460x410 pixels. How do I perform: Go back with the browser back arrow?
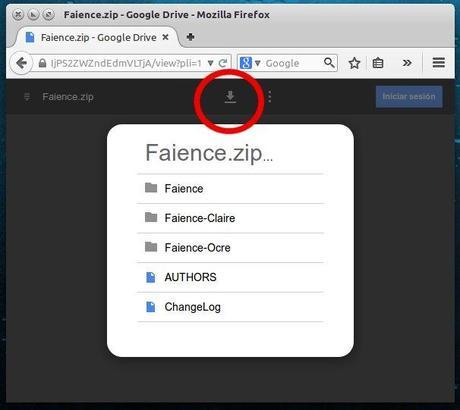click(22, 63)
